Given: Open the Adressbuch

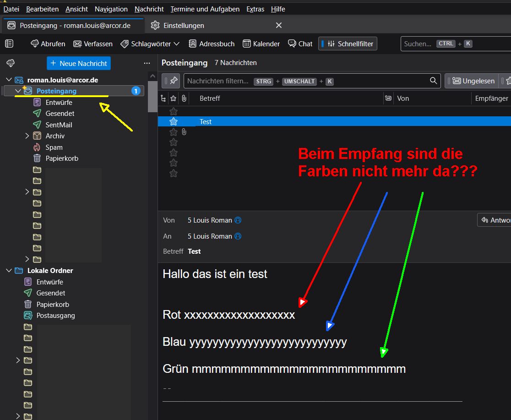Looking at the screenshot, I should coord(212,44).
